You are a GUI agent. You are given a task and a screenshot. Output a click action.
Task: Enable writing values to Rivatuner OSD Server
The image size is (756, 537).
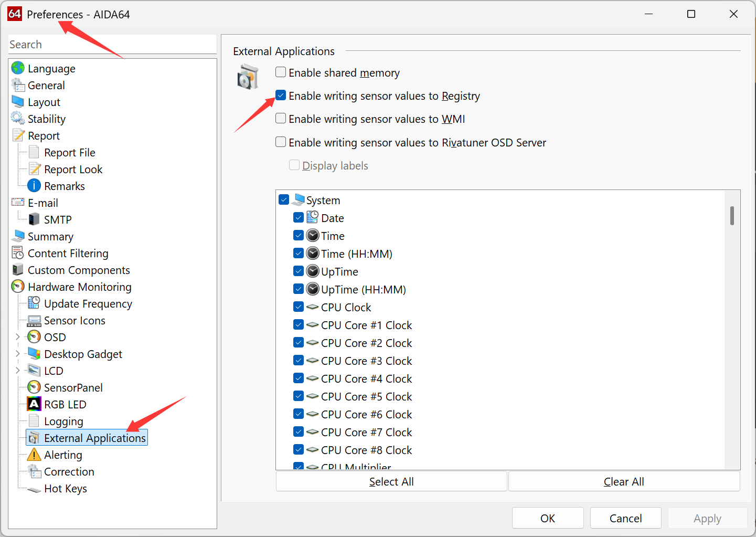281,142
